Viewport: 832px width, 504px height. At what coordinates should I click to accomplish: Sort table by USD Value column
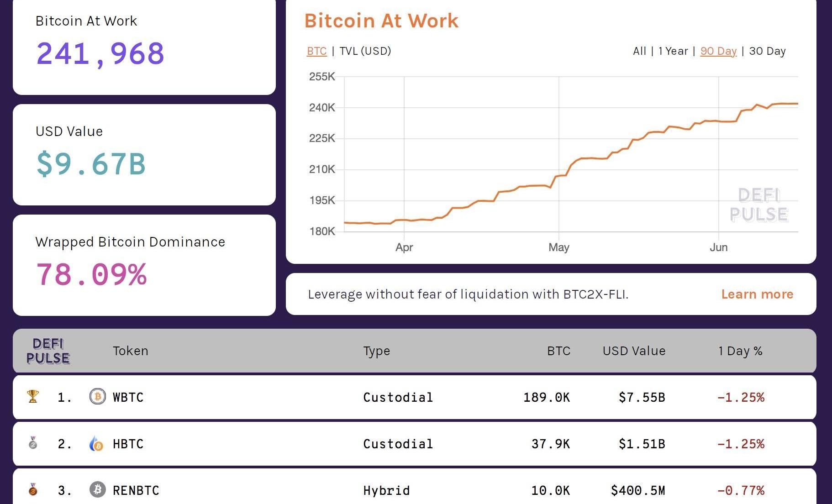[x=634, y=351]
